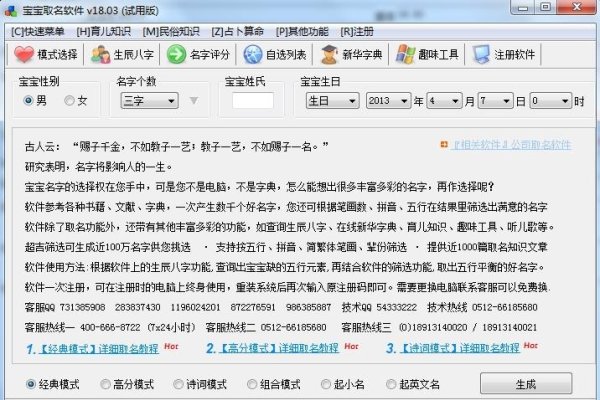Close the 宝宝取名软件 window

(x=577, y=7)
